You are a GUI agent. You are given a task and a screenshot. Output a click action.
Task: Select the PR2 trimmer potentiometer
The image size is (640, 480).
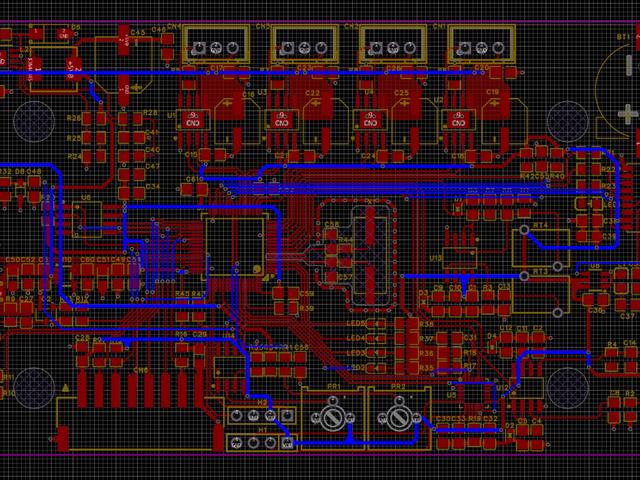point(399,417)
